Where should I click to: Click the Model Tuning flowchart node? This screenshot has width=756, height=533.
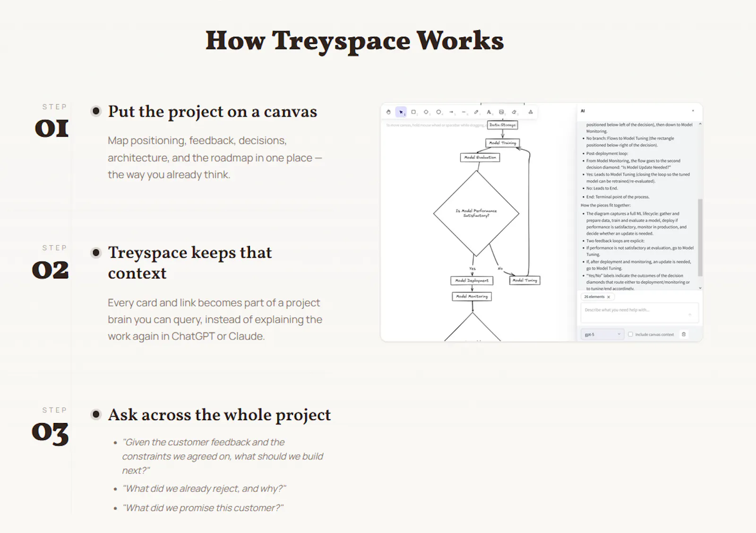(525, 280)
